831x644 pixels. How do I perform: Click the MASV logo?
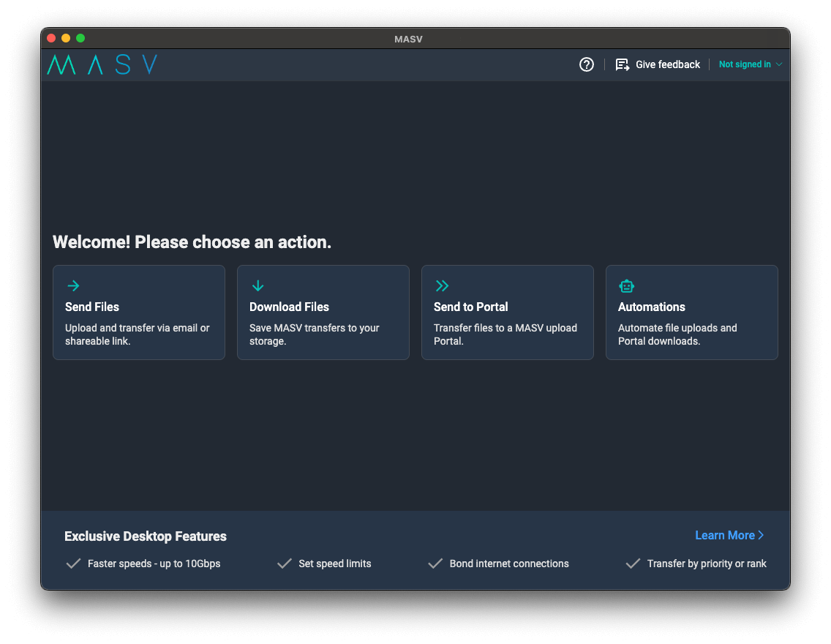point(102,64)
